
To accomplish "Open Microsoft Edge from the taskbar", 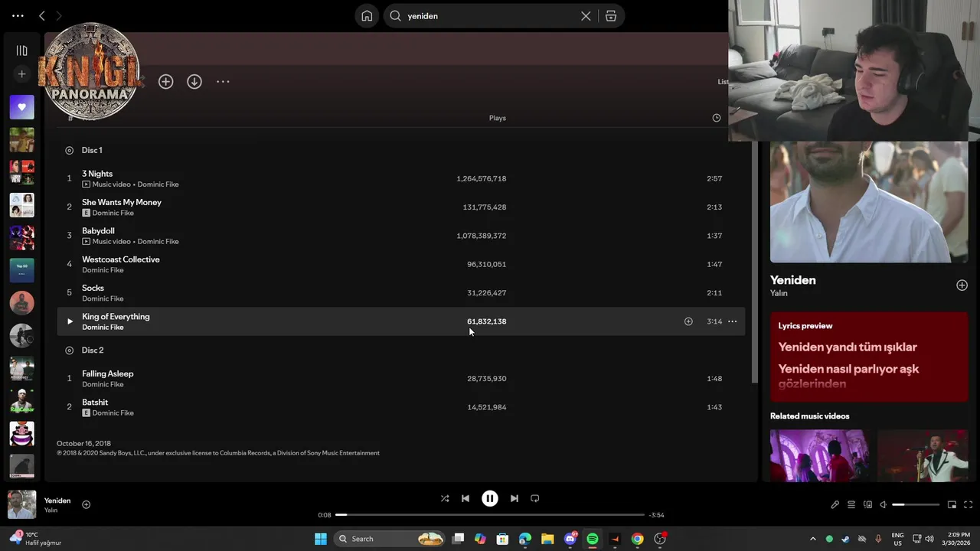I will [524, 539].
